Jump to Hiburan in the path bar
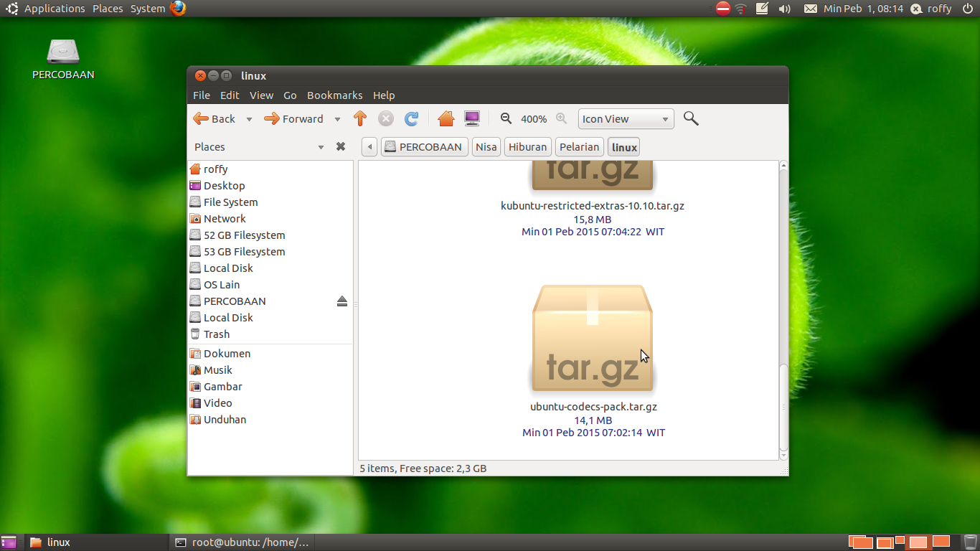The width and height of the screenshot is (980, 551). [x=528, y=147]
